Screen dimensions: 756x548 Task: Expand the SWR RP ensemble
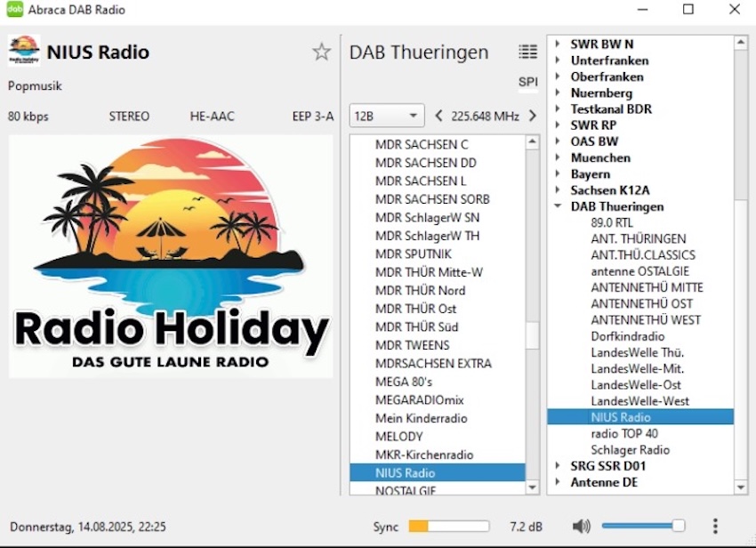click(558, 125)
